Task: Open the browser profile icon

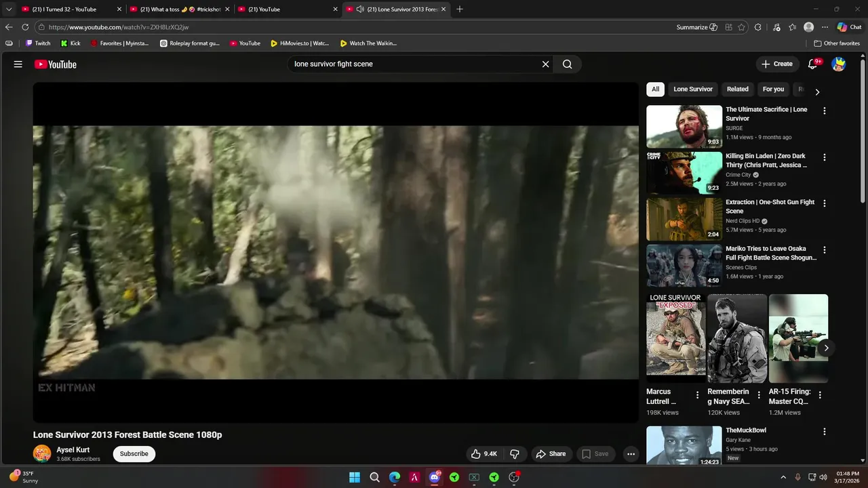Action: (x=808, y=27)
